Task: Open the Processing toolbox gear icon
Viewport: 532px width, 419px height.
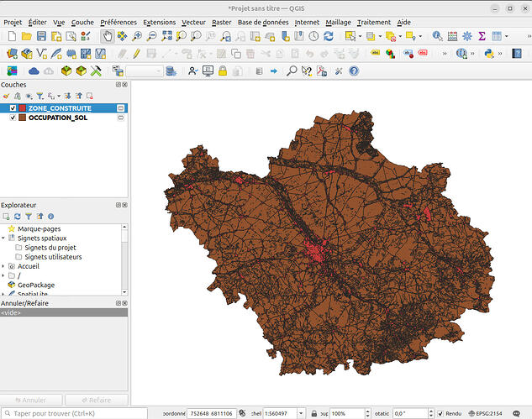Action: pyautogui.click(x=467, y=36)
